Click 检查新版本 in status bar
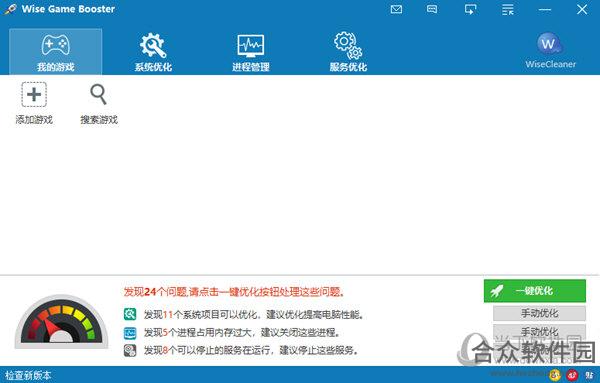Viewport: 600px width, 383px height. (x=28, y=375)
